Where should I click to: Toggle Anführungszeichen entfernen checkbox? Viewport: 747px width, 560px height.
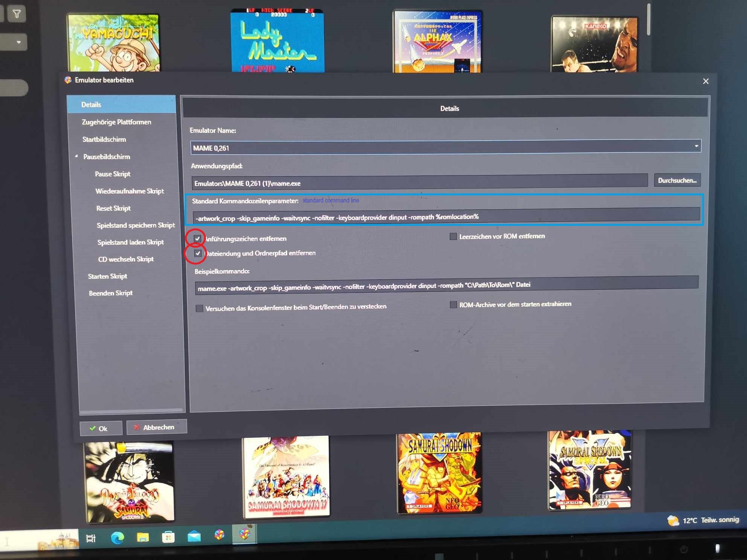coord(197,239)
